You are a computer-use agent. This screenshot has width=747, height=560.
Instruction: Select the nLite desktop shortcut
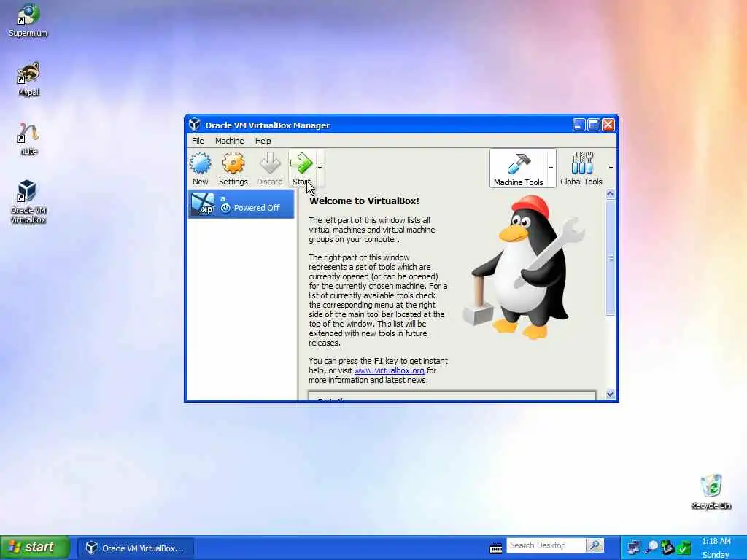pos(28,139)
